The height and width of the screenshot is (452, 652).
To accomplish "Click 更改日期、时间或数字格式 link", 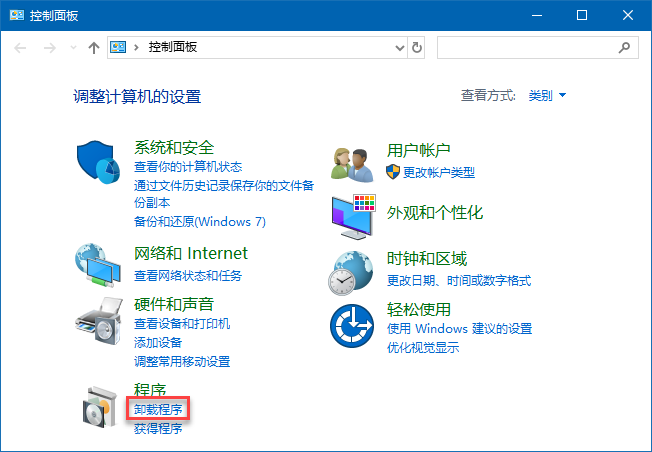I will coord(459,281).
